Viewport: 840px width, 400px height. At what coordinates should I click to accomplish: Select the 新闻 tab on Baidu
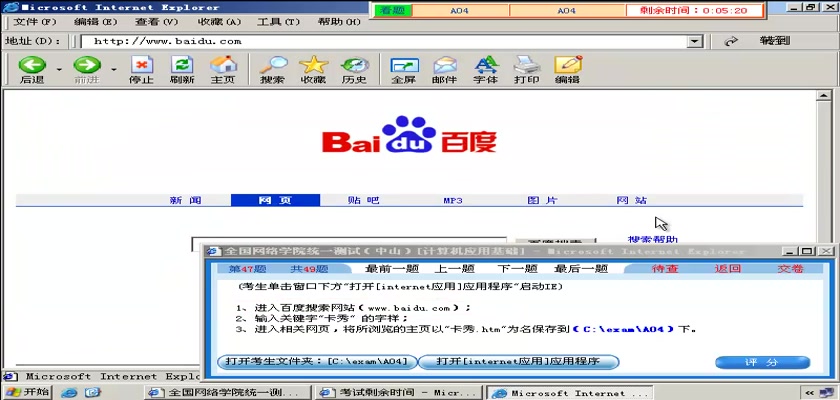click(185, 200)
